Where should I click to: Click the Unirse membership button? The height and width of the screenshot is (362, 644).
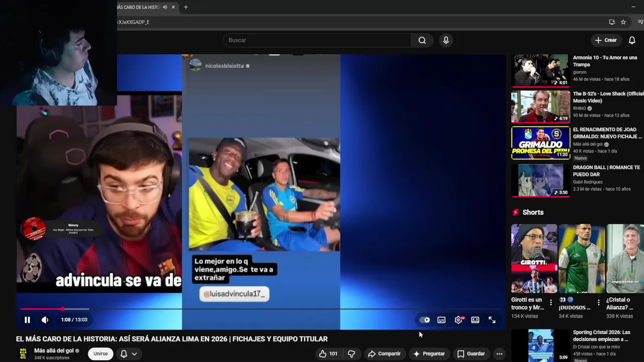[101, 353]
